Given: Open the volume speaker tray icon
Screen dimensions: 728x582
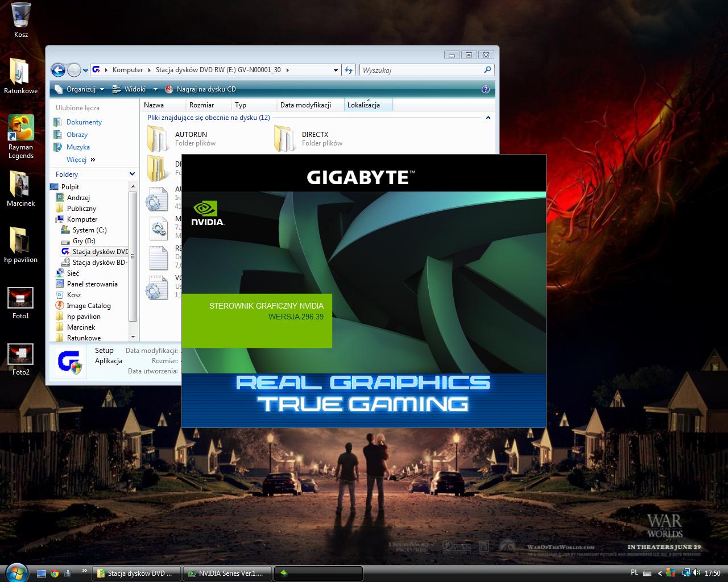Looking at the screenshot, I should click(x=697, y=573).
